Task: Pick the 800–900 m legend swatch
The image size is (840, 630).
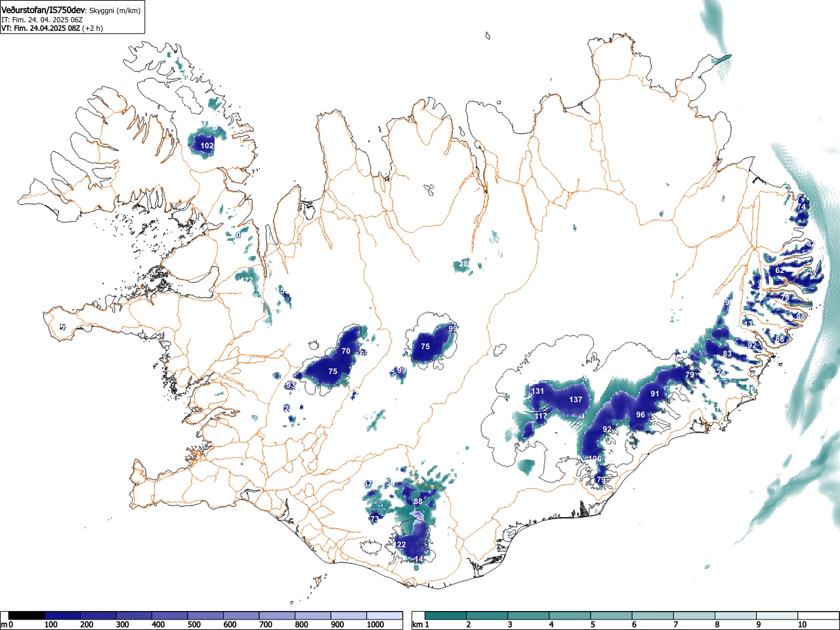Action: click(x=312, y=616)
